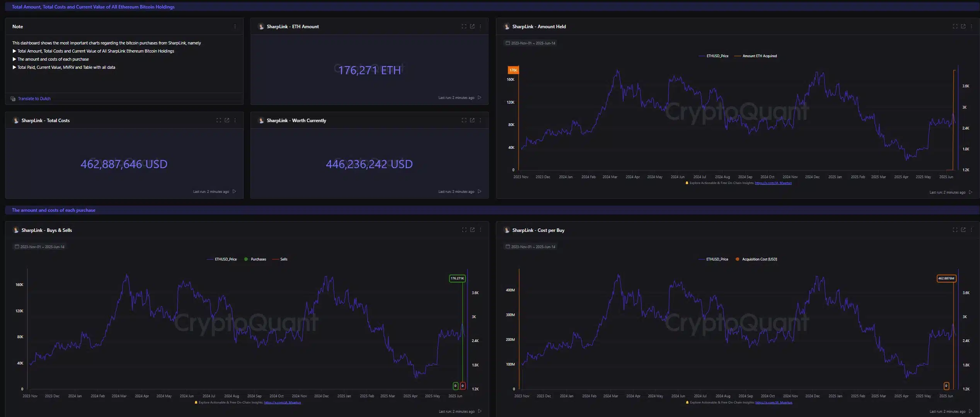Click the SharpLink - Cost per Buy title
Viewport: 980px width, 417px height.
coord(538,230)
